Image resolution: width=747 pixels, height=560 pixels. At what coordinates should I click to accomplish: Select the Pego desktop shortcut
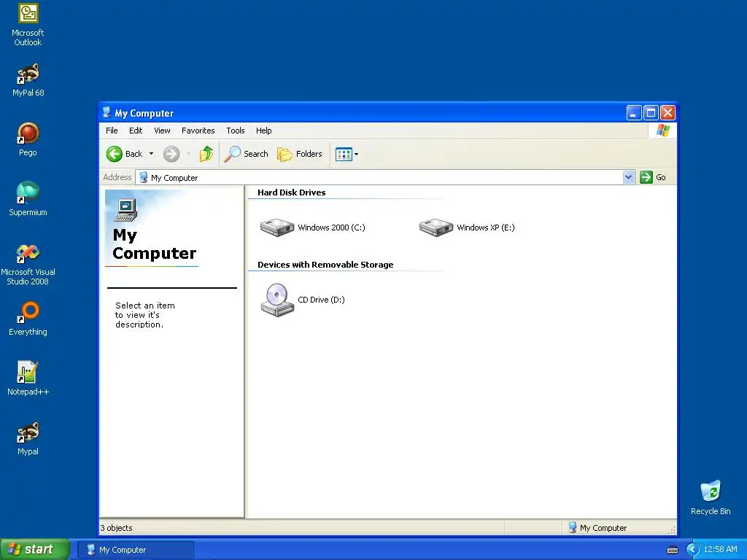28,139
